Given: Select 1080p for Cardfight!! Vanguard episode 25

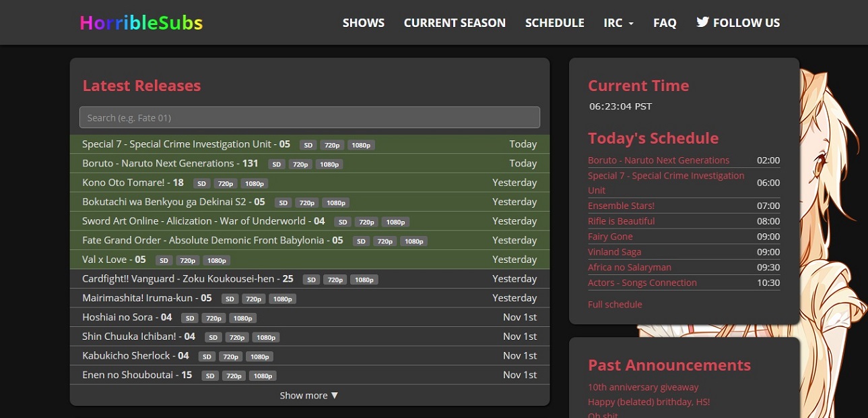Looking at the screenshot, I should (x=364, y=280).
